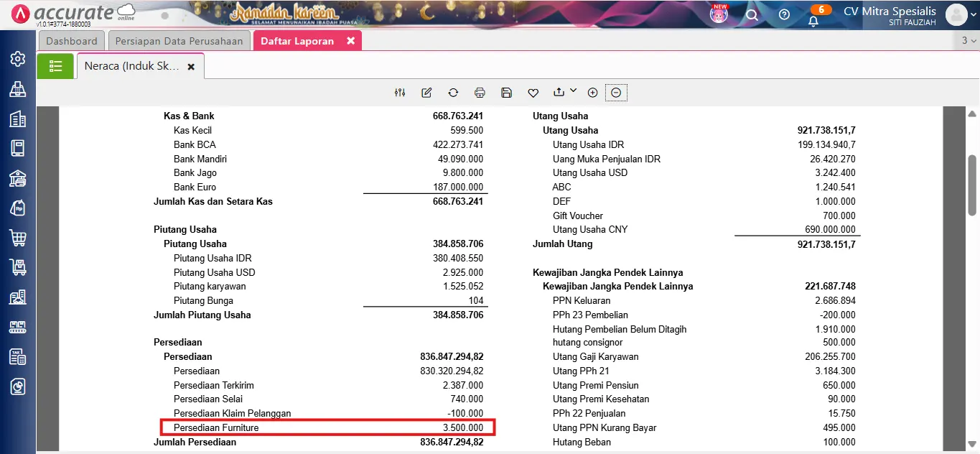Open the help question mark icon

point(784,14)
